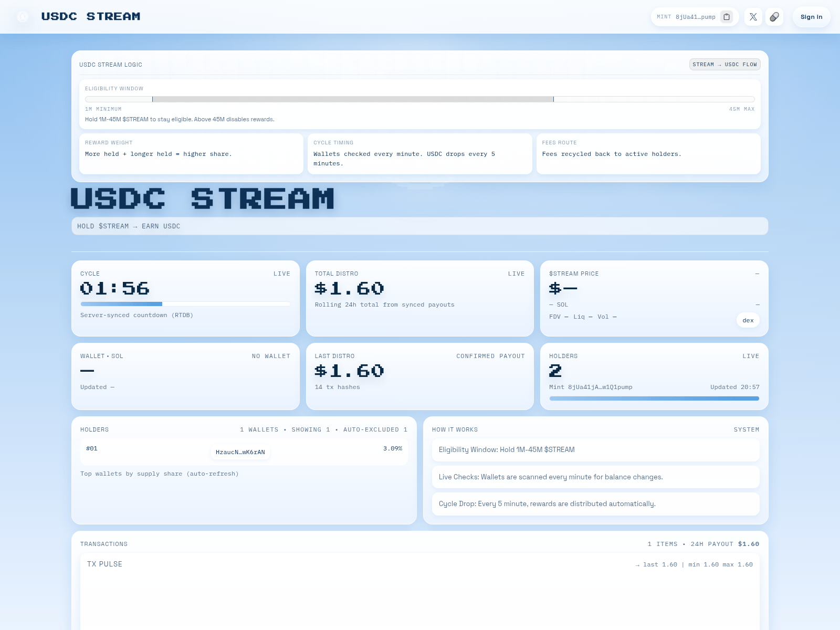Click the '45M MAX' label

tap(742, 109)
